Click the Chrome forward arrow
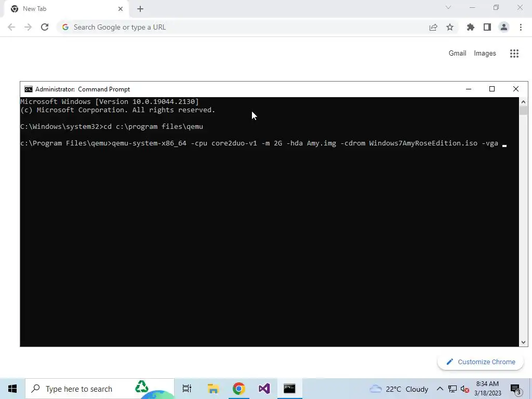532x399 pixels. (x=28, y=27)
